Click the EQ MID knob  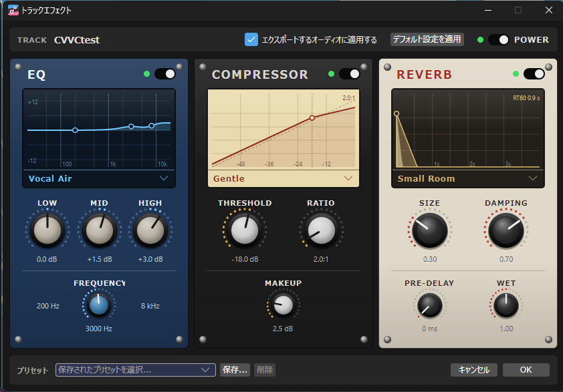[100, 230]
